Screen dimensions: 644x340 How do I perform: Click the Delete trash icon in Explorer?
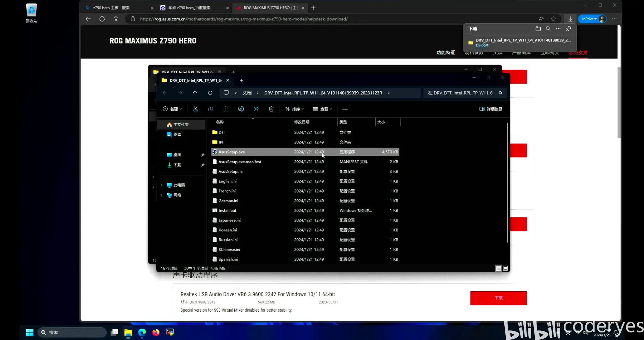pyautogui.click(x=271, y=109)
